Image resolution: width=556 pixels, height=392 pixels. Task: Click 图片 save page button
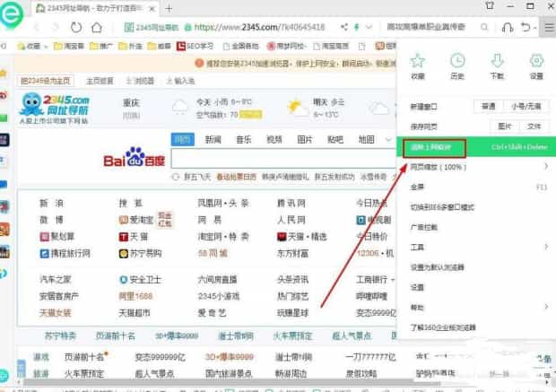pyautogui.click(x=504, y=126)
